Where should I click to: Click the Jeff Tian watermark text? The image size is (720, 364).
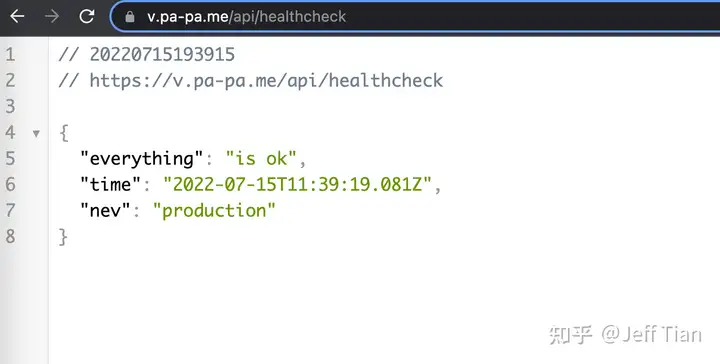click(651, 334)
